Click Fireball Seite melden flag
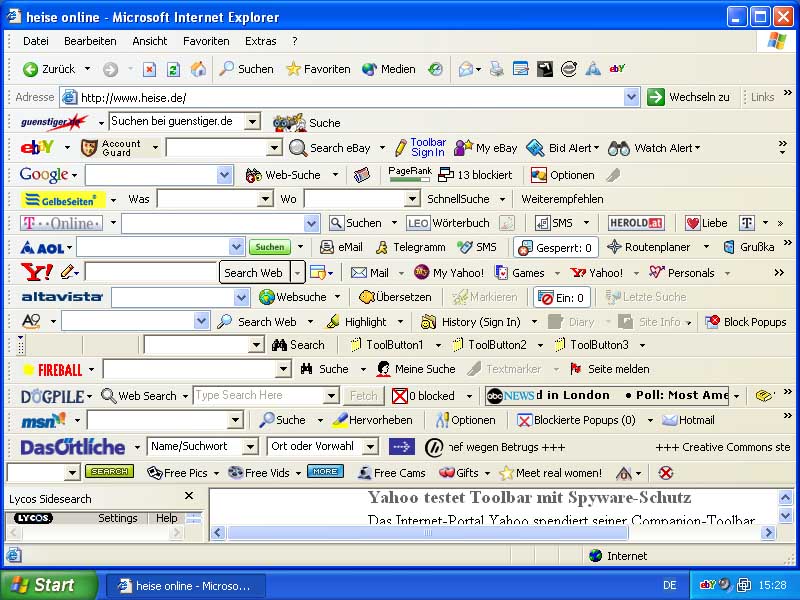The height and width of the screenshot is (600, 800). pyautogui.click(x=576, y=369)
